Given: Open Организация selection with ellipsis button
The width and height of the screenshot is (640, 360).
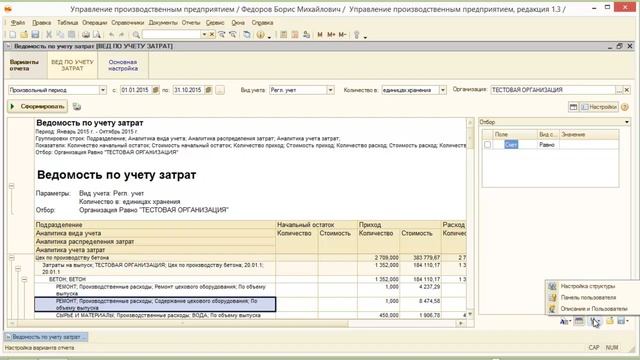Looking at the screenshot, I should (619, 90).
